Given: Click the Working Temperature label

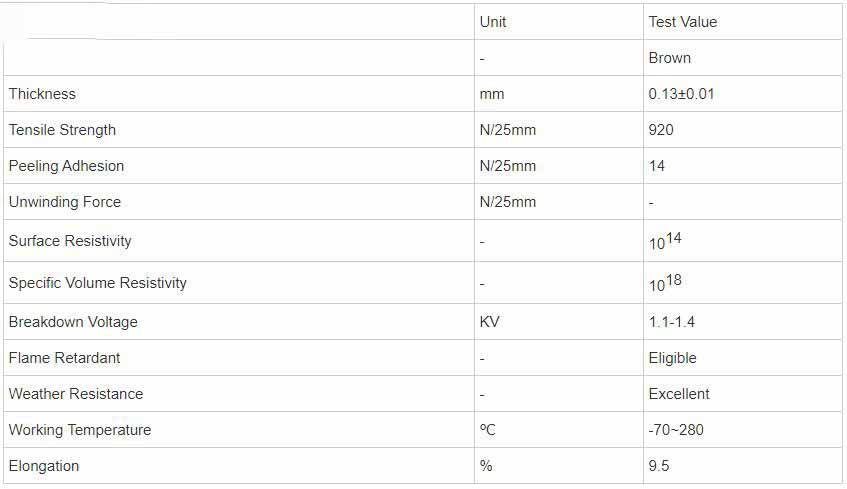Looking at the screenshot, I should [79, 430].
